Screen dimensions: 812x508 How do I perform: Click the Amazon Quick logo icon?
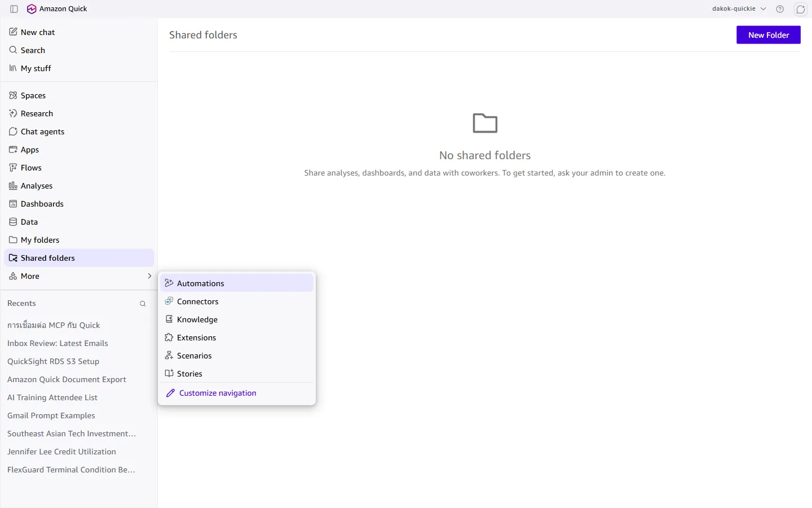(x=32, y=9)
